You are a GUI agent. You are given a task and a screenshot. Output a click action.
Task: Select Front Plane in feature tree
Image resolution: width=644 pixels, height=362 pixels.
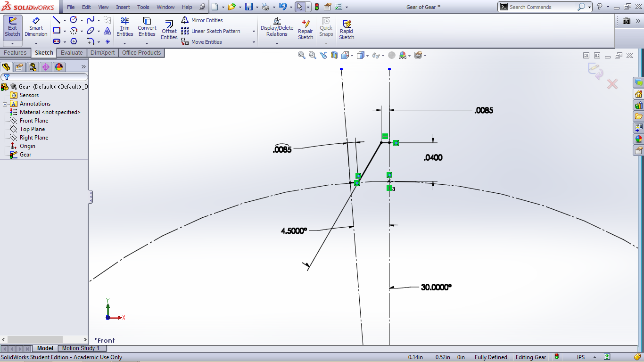(33, 121)
